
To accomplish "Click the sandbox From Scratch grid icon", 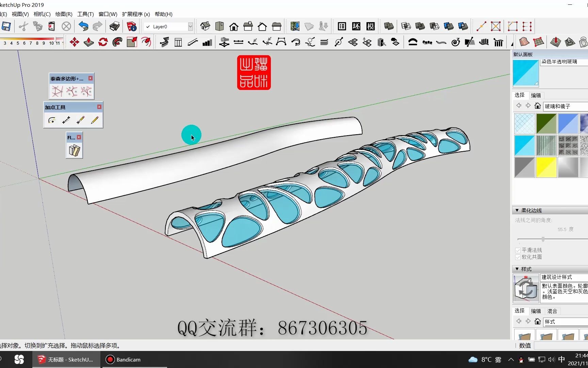I will coord(539,42).
